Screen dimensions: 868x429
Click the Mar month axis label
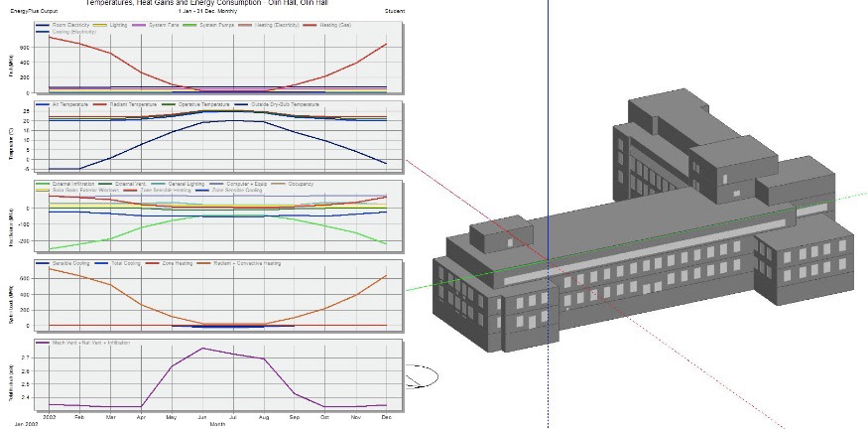point(111,417)
